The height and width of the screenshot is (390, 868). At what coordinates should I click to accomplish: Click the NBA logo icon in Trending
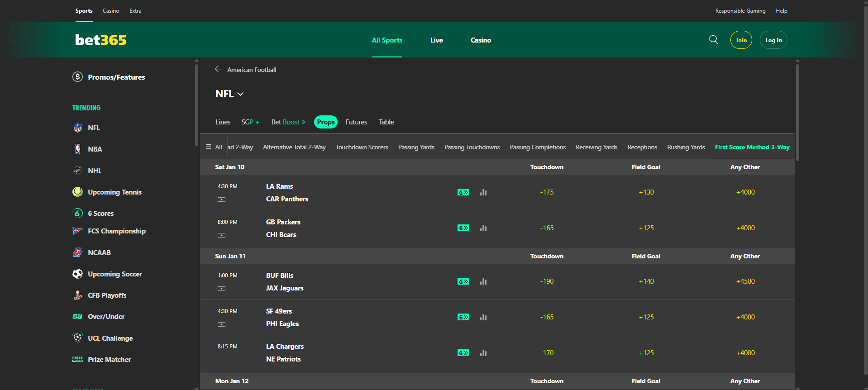[x=77, y=149]
